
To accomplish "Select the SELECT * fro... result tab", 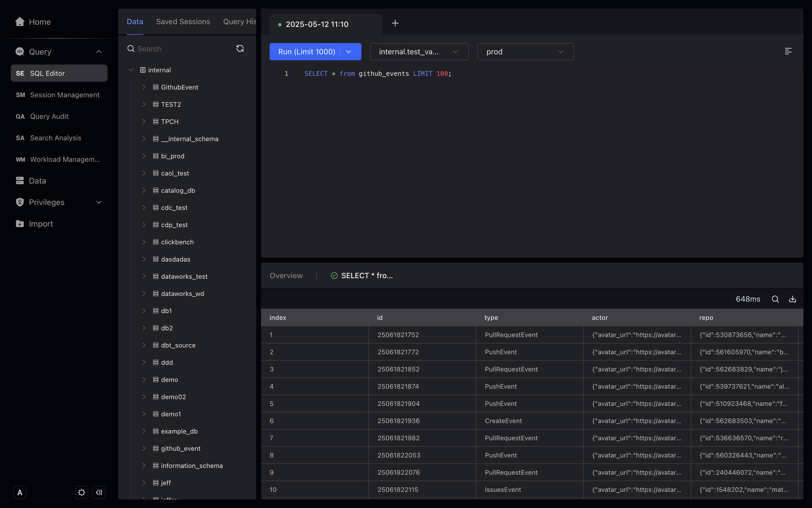I will (x=362, y=276).
